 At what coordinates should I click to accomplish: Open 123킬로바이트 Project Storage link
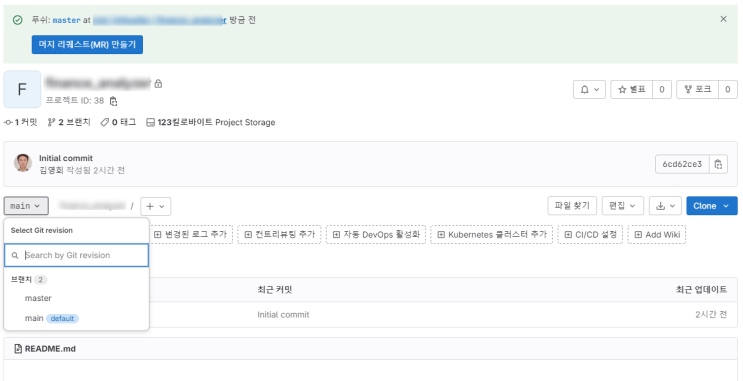point(211,122)
